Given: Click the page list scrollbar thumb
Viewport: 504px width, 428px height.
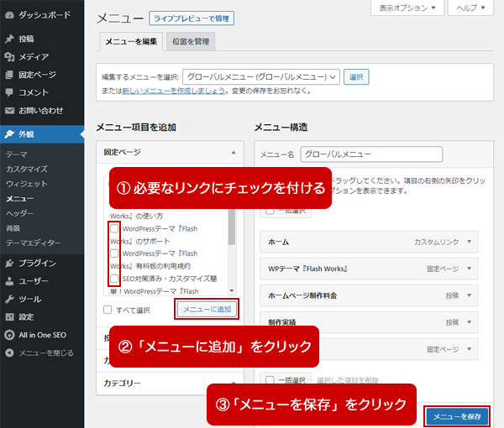Looking at the screenshot, I should pyautogui.click(x=232, y=227).
